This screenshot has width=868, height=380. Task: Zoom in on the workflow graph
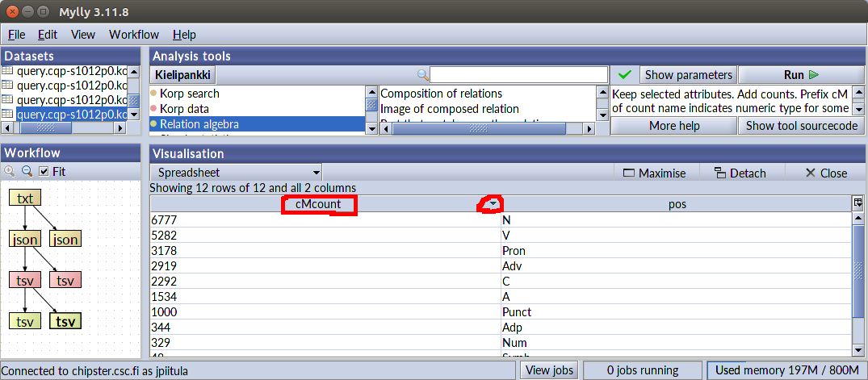pyautogui.click(x=10, y=172)
